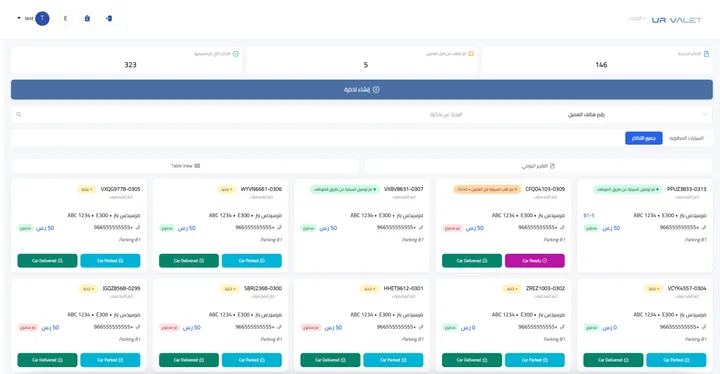Open ticket number PPUZ3833-0313
Viewport: 720px width, 374px height.
[x=686, y=189]
